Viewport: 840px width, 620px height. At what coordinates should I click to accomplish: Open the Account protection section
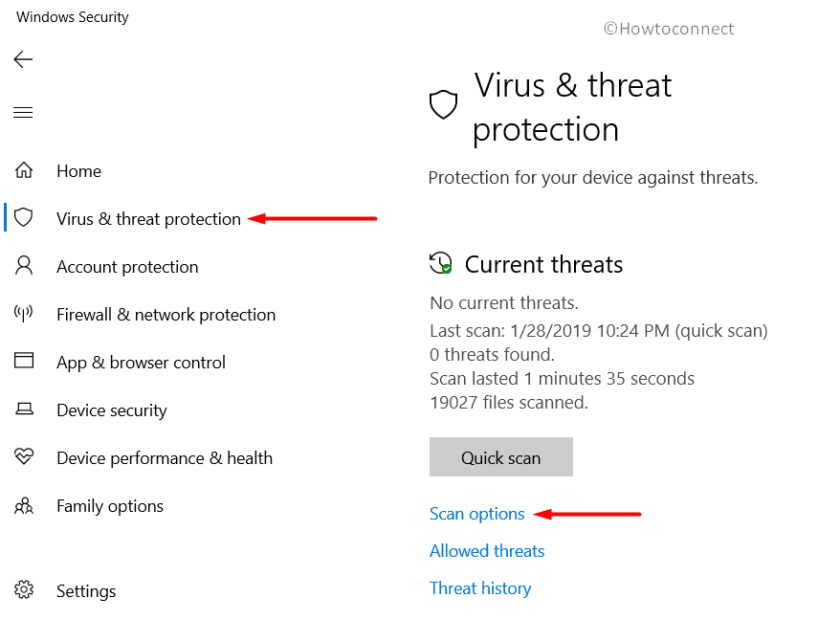pos(126,266)
